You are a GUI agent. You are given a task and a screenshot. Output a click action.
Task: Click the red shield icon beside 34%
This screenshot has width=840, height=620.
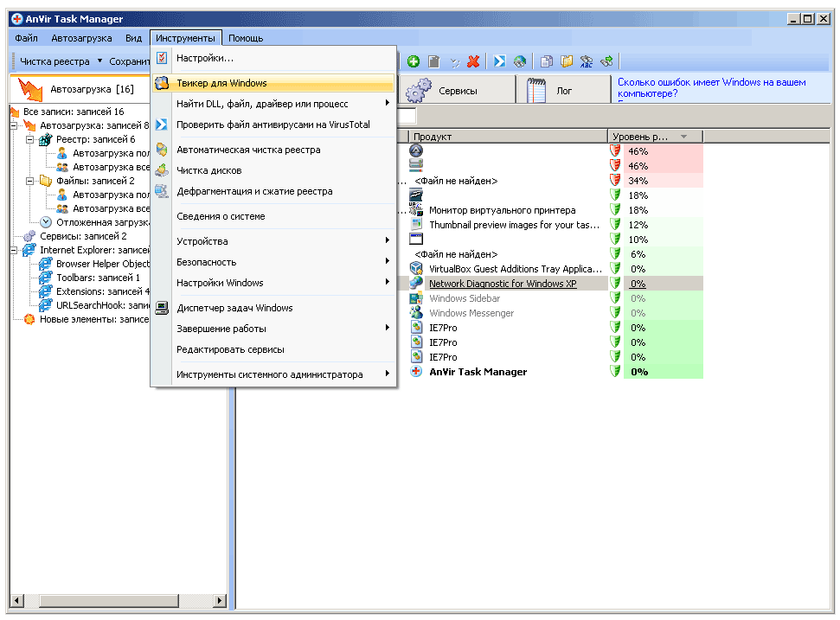point(615,180)
